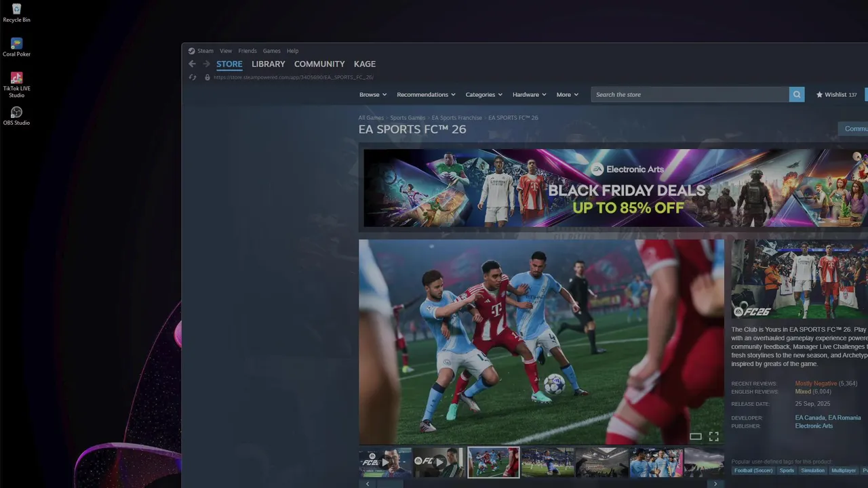
Task: Open the Mostly Negative recent reviews
Action: (x=816, y=384)
